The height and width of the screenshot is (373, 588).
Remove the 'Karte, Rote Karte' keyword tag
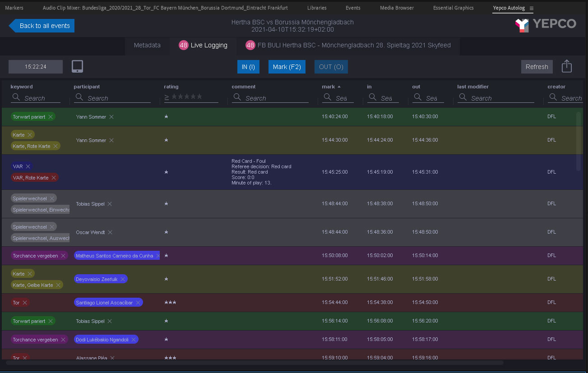pyautogui.click(x=56, y=146)
